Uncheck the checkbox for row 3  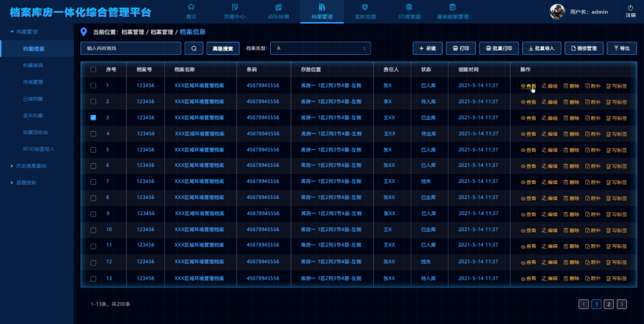(x=93, y=118)
